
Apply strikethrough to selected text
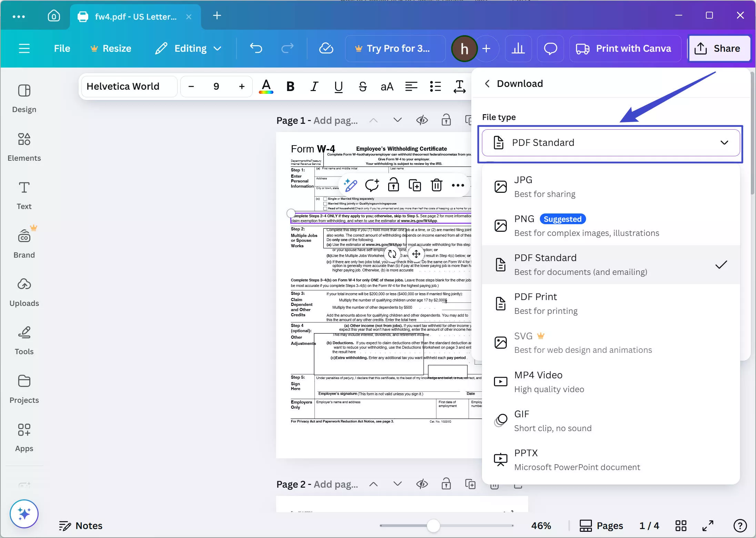pyautogui.click(x=363, y=87)
